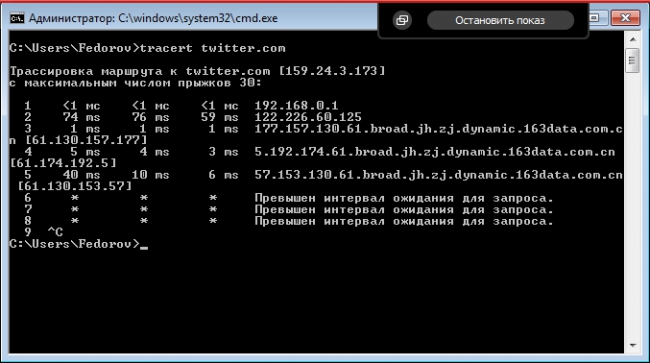Stop screen sharing with Остановить показ button
This screenshot has width=650, height=363.
coord(500,20)
